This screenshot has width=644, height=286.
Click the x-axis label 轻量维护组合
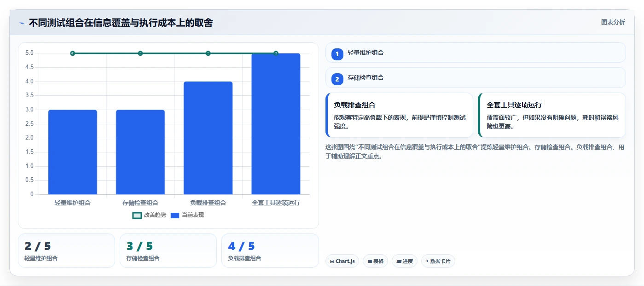coord(73,203)
